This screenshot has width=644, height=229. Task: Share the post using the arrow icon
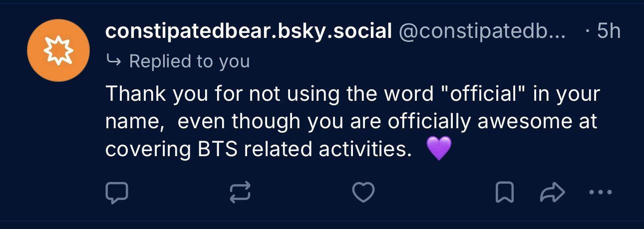[x=553, y=193]
